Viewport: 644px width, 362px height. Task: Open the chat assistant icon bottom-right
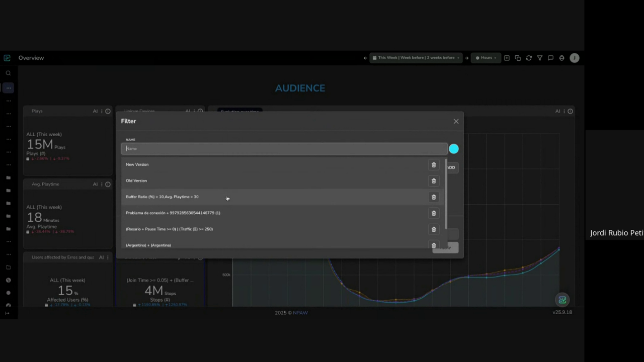[x=562, y=300]
